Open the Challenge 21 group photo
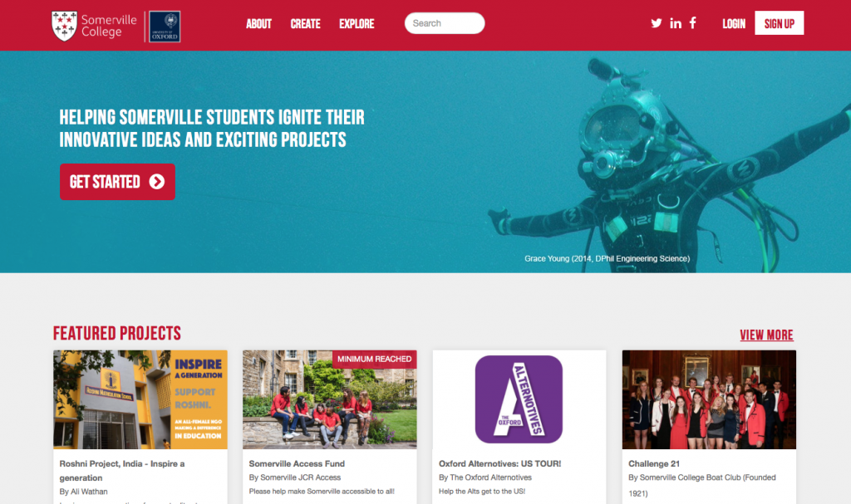 coord(709,400)
